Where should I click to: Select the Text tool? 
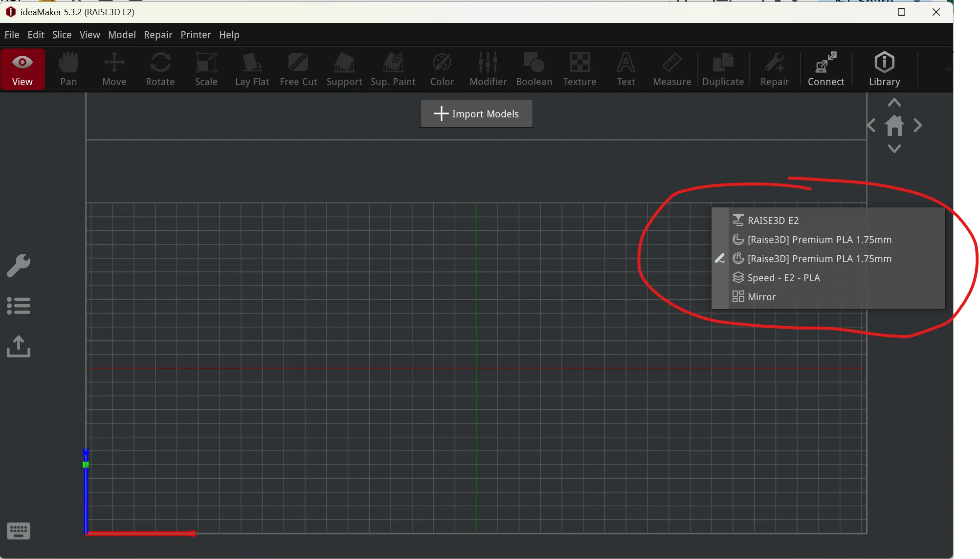coord(626,69)
